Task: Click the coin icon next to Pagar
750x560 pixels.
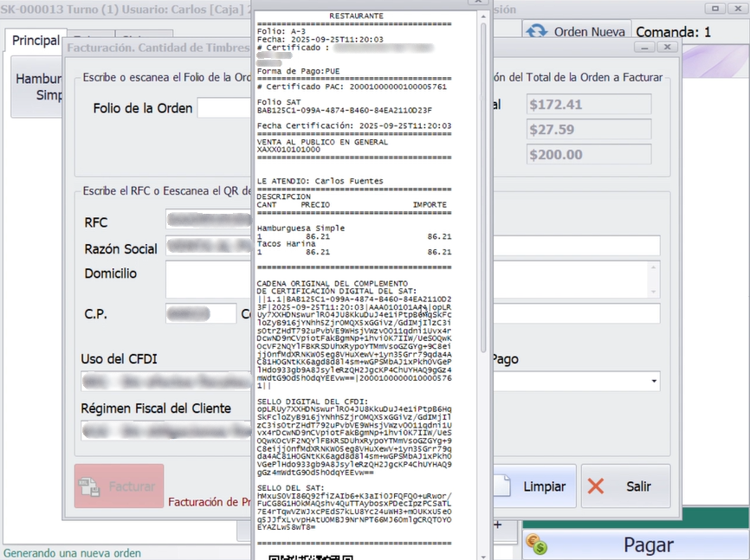Action: coord(536,545)
